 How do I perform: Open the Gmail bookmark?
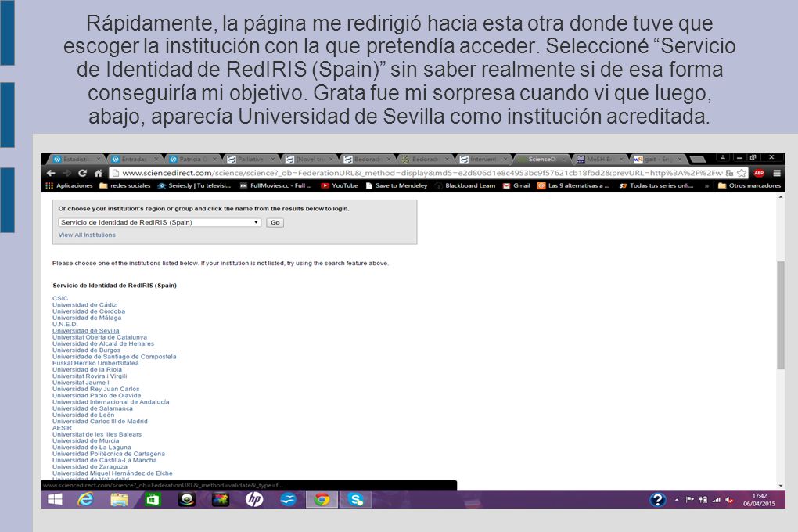(x=516, y=186)
